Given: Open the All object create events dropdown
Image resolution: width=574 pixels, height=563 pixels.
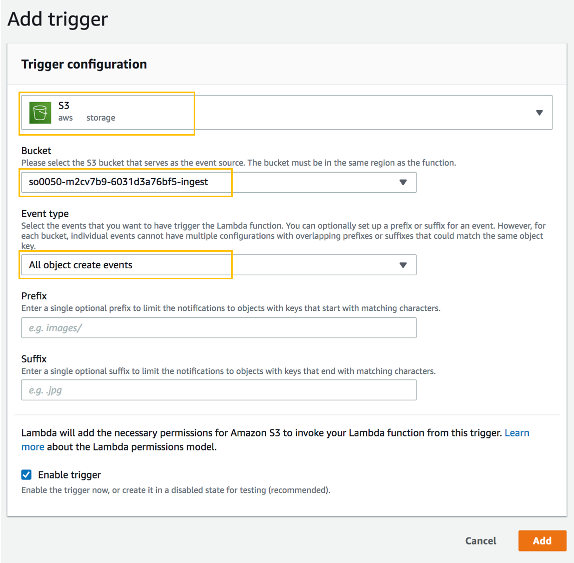Looking at the screenshot, I should coord(219,265).
